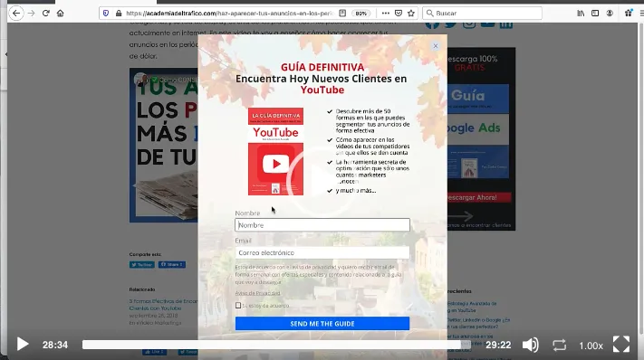The width and height of the screenshot is (644, 360).
Task: Go back with the browser back arrow
Action: (16, 14)
